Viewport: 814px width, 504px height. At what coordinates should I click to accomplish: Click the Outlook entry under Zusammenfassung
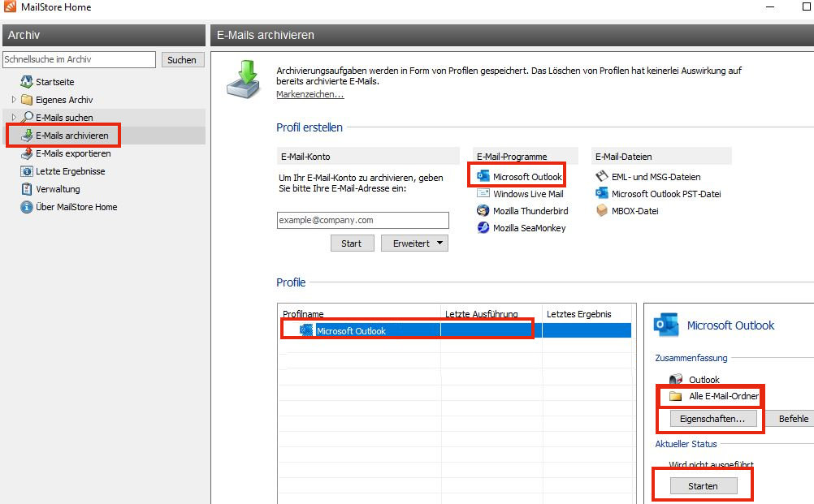(x=704, y=380)
